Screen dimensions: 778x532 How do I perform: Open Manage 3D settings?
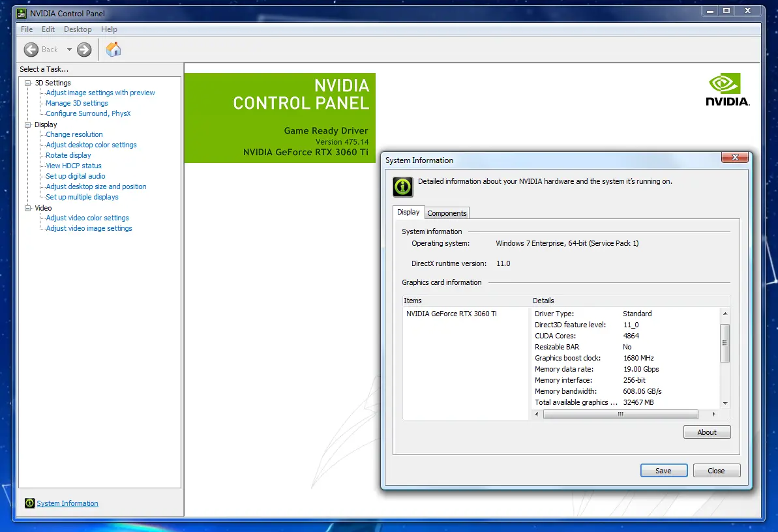coord(77,103)
